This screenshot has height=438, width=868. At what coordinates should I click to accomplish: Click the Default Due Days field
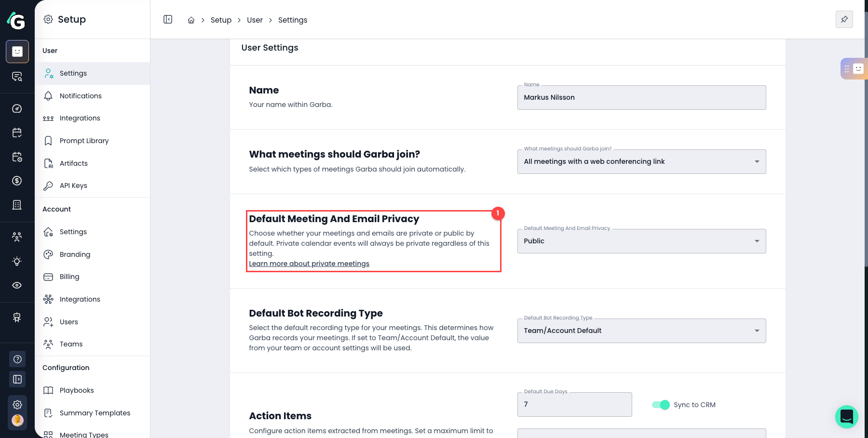(x=574, y=404)
